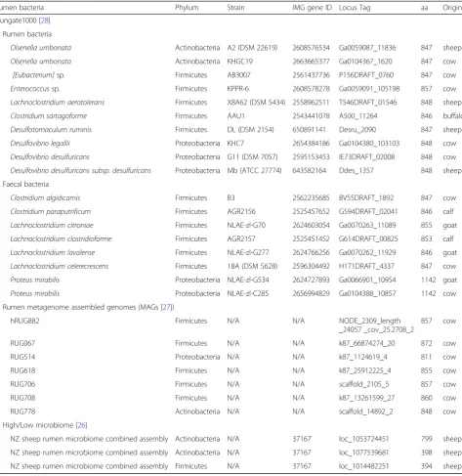Select strain NLAE-zl-C285 cell
This screenshot has height=476, width=462.
point(248,293)
